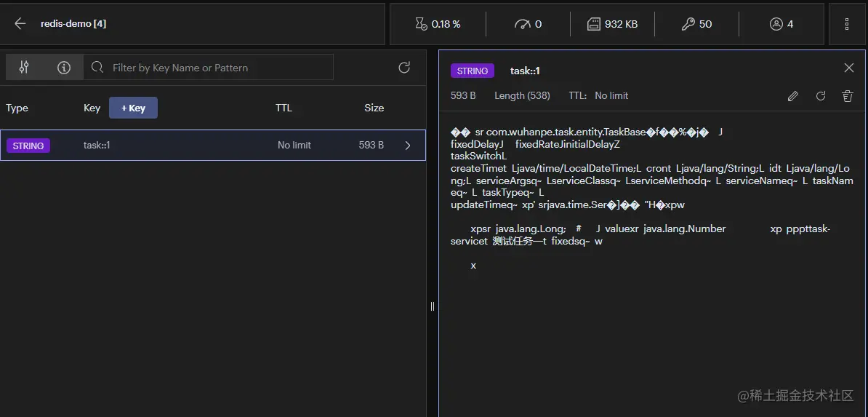Delete the task::1 key with trash icon
The image size is (868, 417).
848,96
